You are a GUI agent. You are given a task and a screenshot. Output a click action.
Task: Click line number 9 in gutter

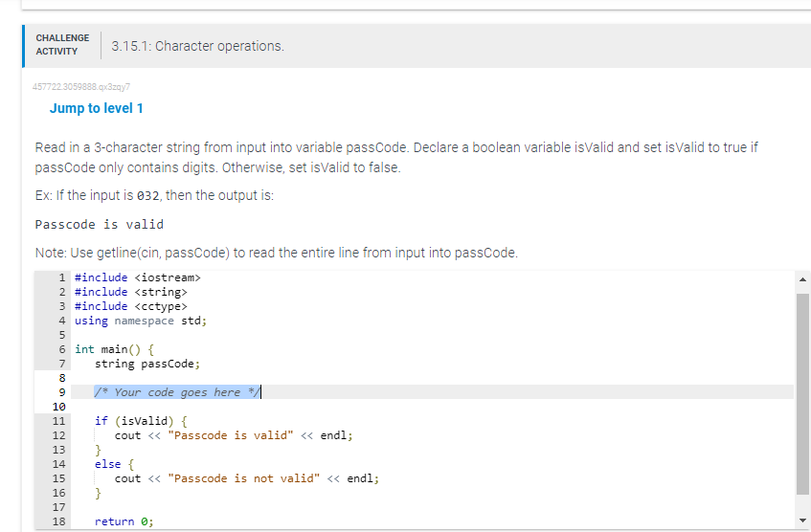pos(61,392)
